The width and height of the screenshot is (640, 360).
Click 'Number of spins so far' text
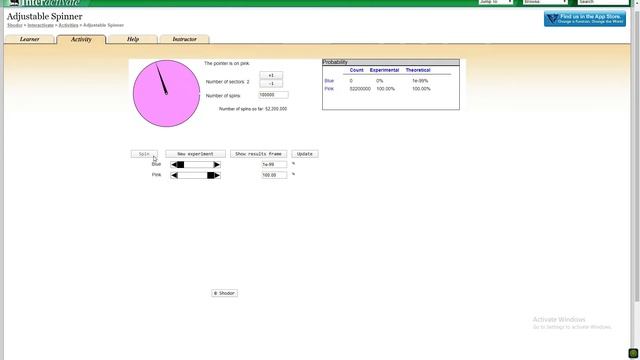253,109
